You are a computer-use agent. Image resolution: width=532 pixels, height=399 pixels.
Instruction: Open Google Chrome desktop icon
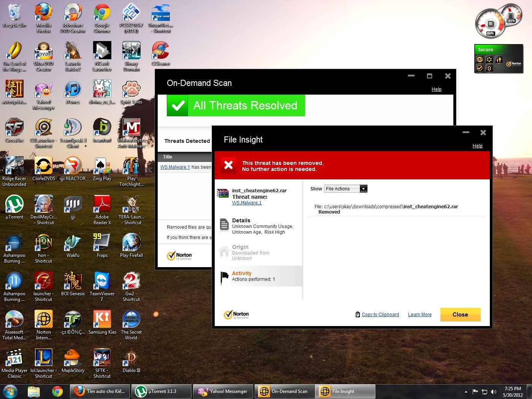102,17
